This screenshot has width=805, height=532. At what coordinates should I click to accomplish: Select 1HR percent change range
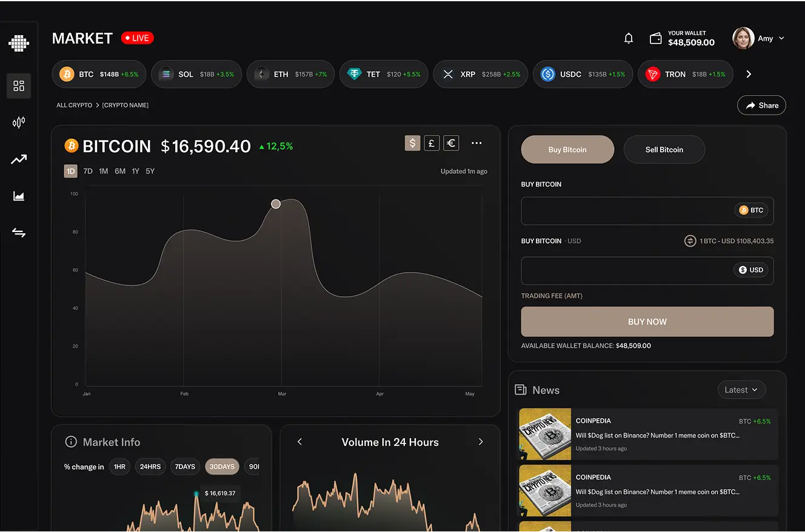[120, 467]
